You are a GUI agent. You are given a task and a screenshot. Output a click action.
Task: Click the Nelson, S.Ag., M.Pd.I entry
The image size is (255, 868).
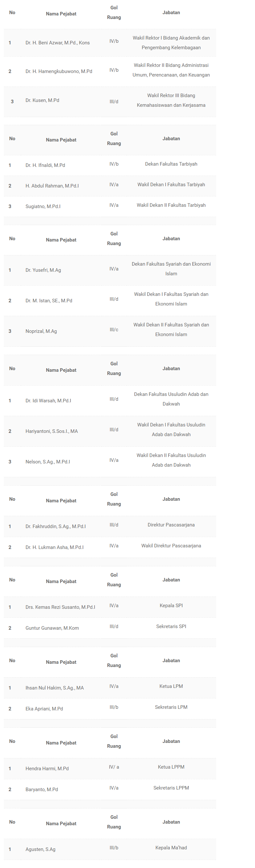tap(48, 461)
